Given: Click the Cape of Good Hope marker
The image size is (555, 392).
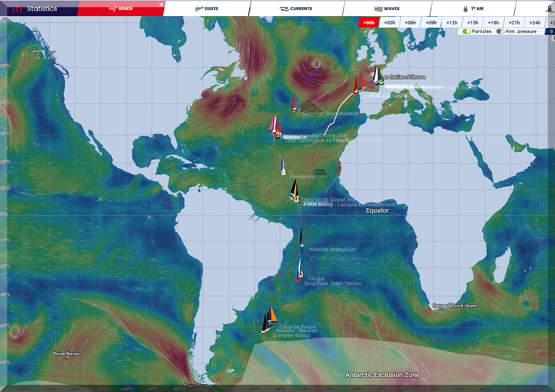Looking at the screenshot, I should [x=429, y=309].
